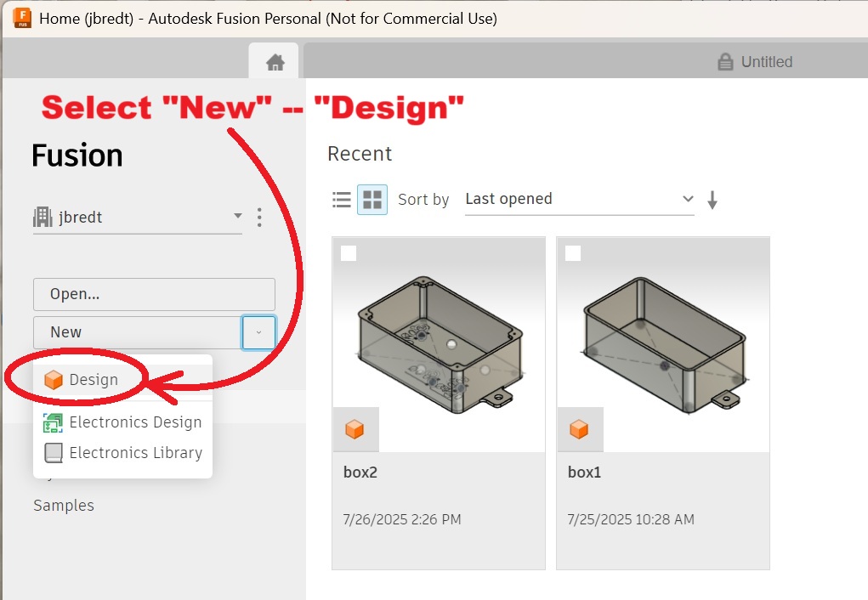This screenshot has height=600, width=868.
Task: Open the three-dot menu beside jbredt
Action: (x=259, y=218)
